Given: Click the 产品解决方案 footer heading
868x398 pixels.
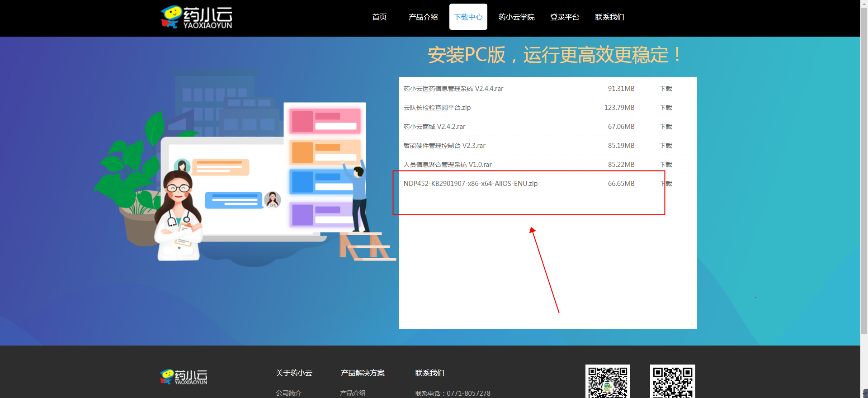Looking at the screenshot, I should click(363, 373).
